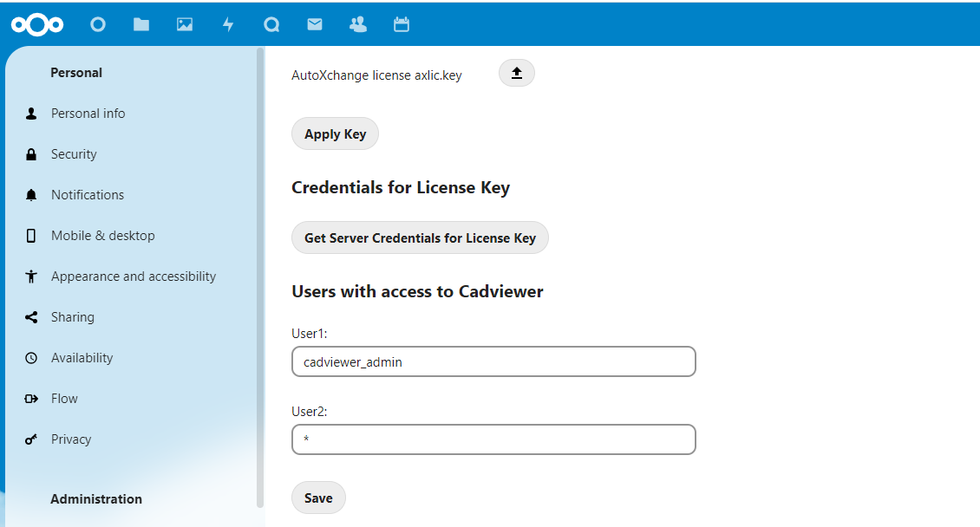Open the Calendar icon
Viewport: 980px width, 527px height.
[402, 24]
